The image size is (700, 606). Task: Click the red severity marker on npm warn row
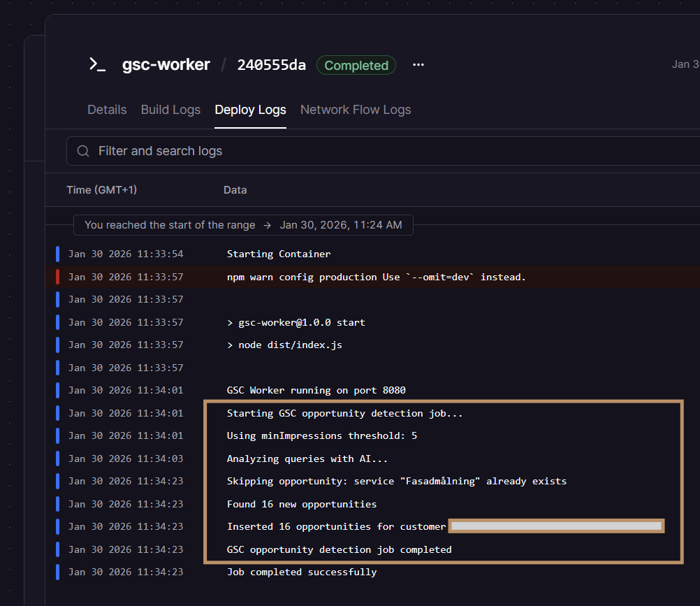click(x=57, y=277)
